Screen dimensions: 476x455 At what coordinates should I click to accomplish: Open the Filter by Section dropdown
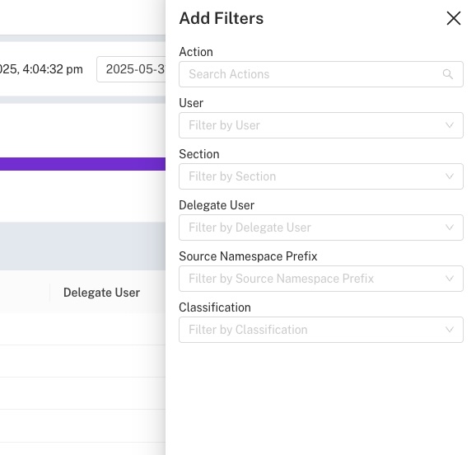point(321,176)
